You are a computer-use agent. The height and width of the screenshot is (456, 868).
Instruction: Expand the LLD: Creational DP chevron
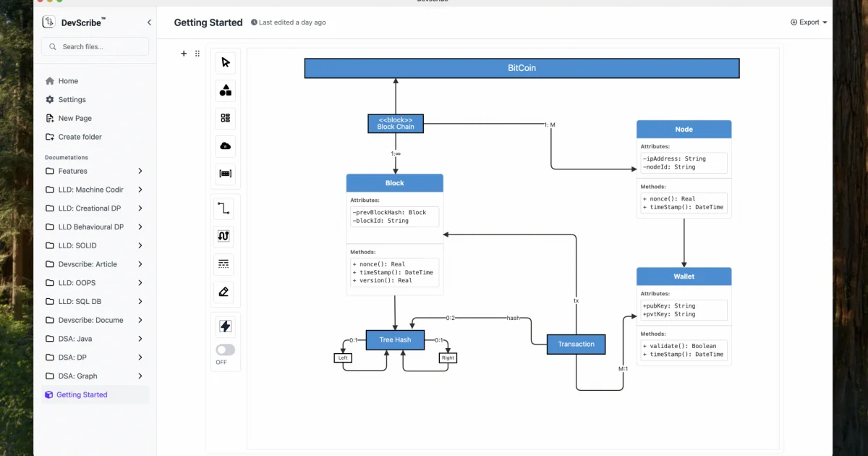coord(140,208)
